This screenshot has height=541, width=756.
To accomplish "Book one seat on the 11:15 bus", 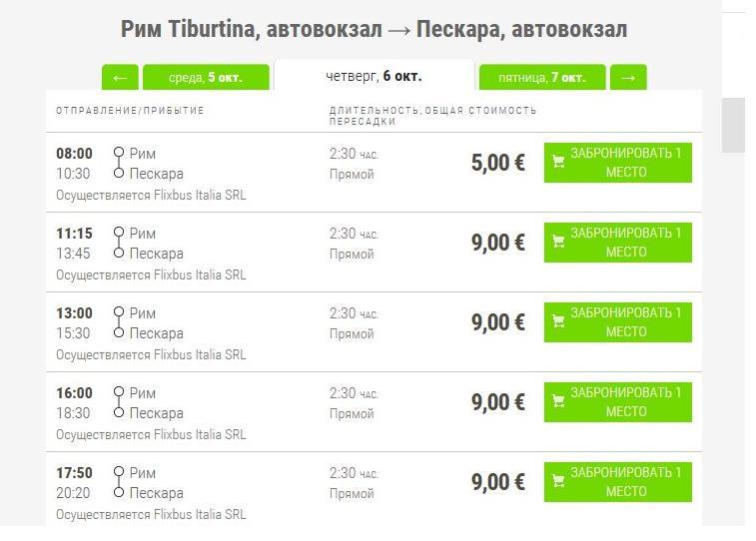I will [x=625, y=243].
